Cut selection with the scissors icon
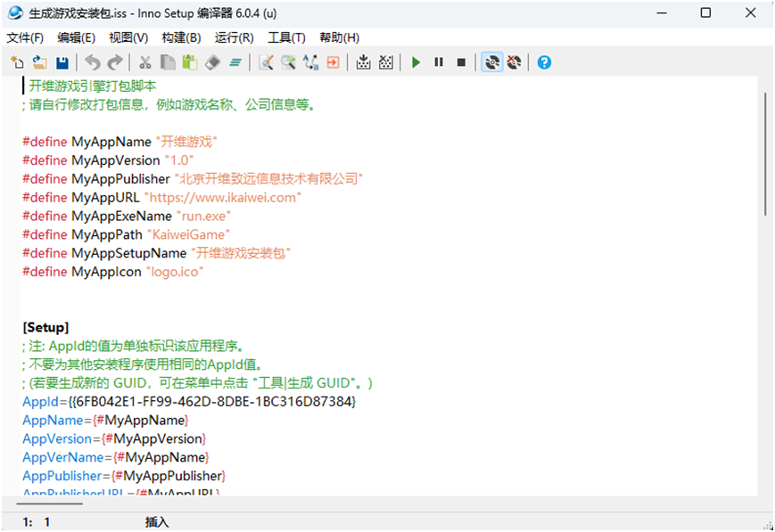775x532 pixels. click(x=144, y=62)
